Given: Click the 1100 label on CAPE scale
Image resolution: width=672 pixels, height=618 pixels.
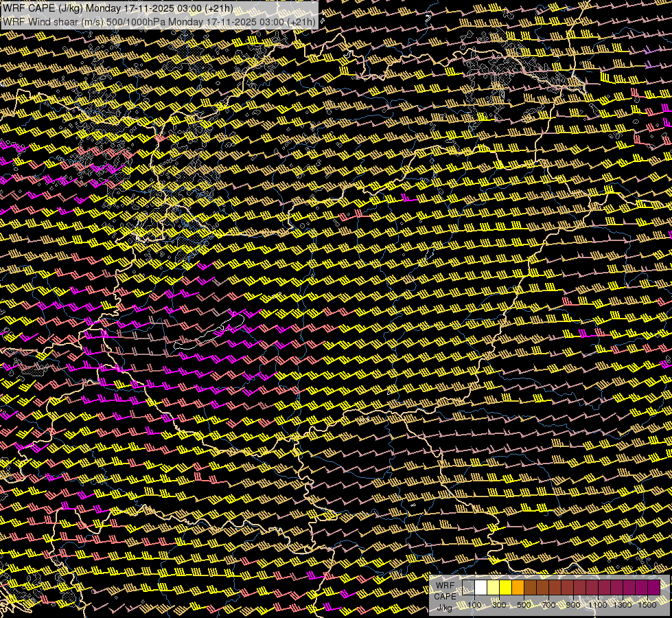Looking at the screenshot, I should [598, 605].
